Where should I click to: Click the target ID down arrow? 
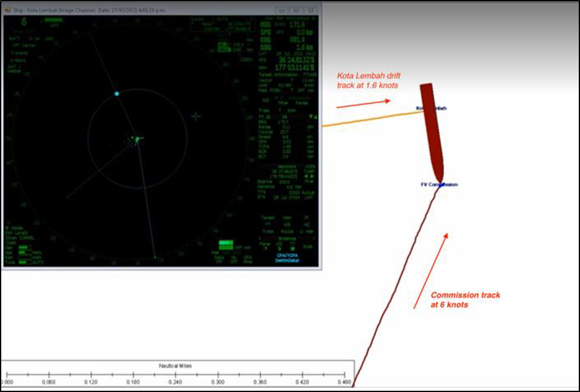tap(311, 116)
